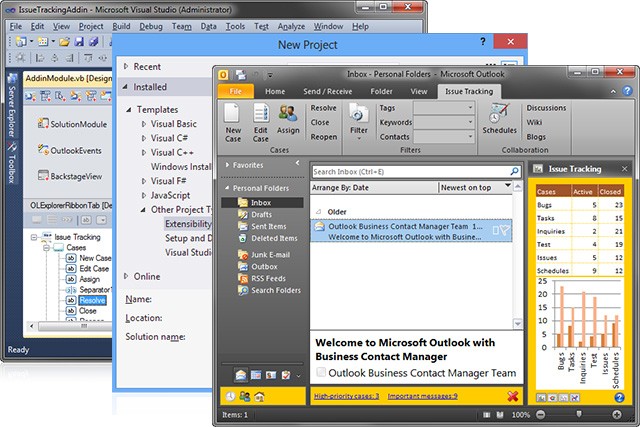Click the Save icon in Visual Studio toolbar

click(x=79, y=41)
